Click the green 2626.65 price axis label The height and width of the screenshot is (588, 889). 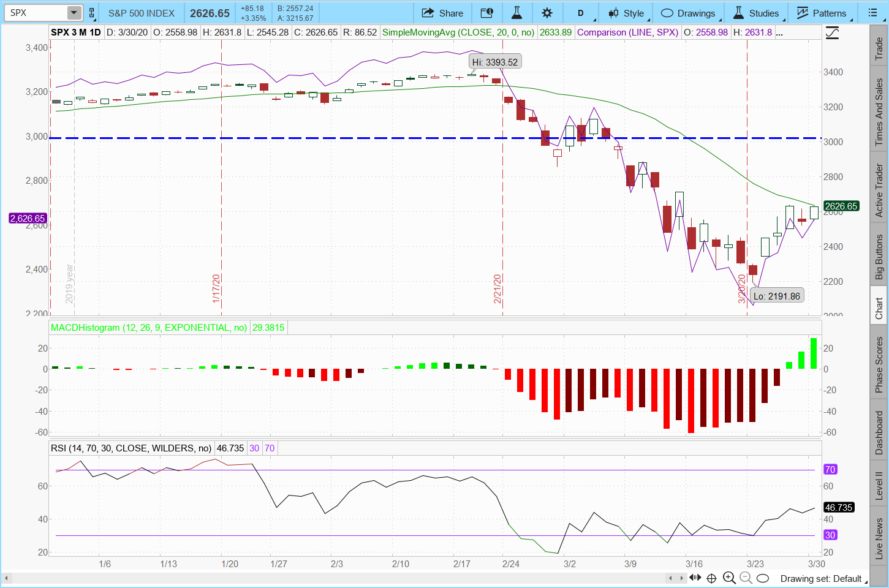click(841, 206)
